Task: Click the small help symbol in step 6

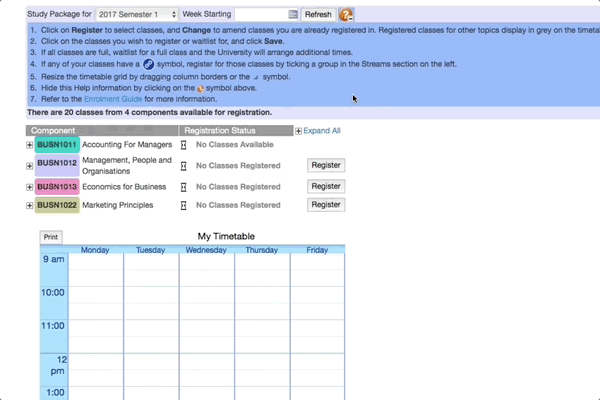Action: [x=201, y=89]
